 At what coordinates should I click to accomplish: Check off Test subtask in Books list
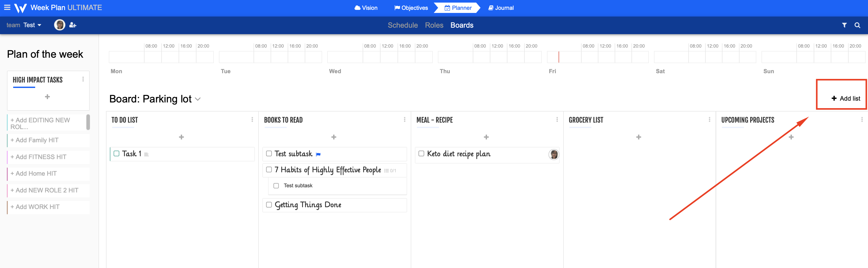[269, 154]
